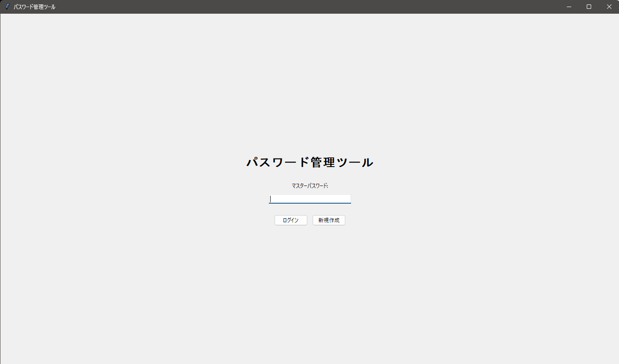Click the blank area above the heading
Screen dimensions: 619x364
click(309, 88)
